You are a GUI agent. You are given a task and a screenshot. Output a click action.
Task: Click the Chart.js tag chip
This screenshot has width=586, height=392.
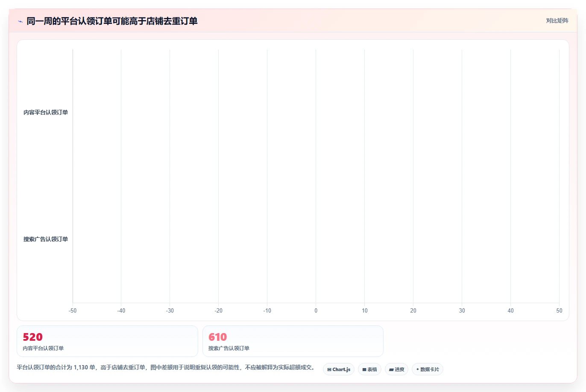339,369
